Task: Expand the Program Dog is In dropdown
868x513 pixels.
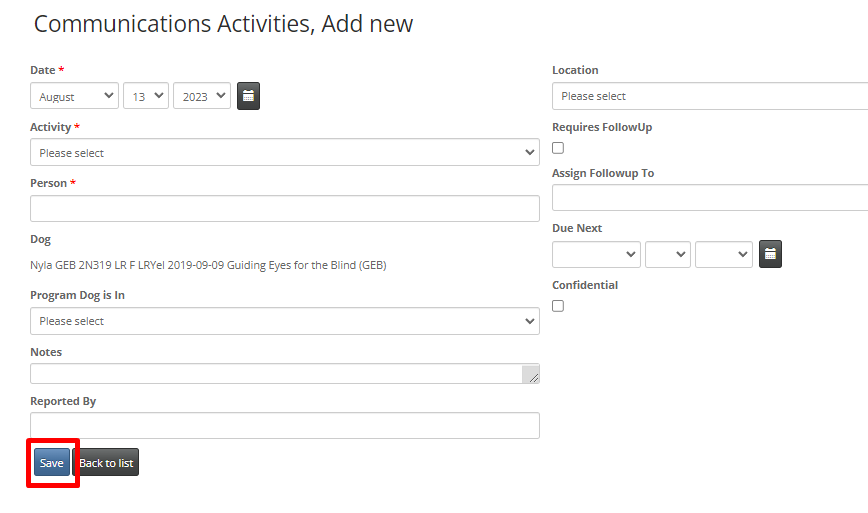Action: (x=285, y=321)
